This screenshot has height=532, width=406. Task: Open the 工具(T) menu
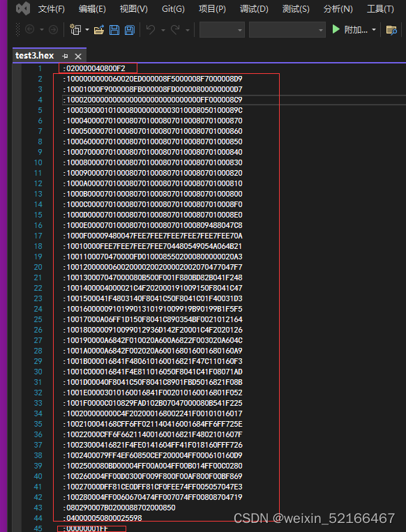[x=380, y=9]
